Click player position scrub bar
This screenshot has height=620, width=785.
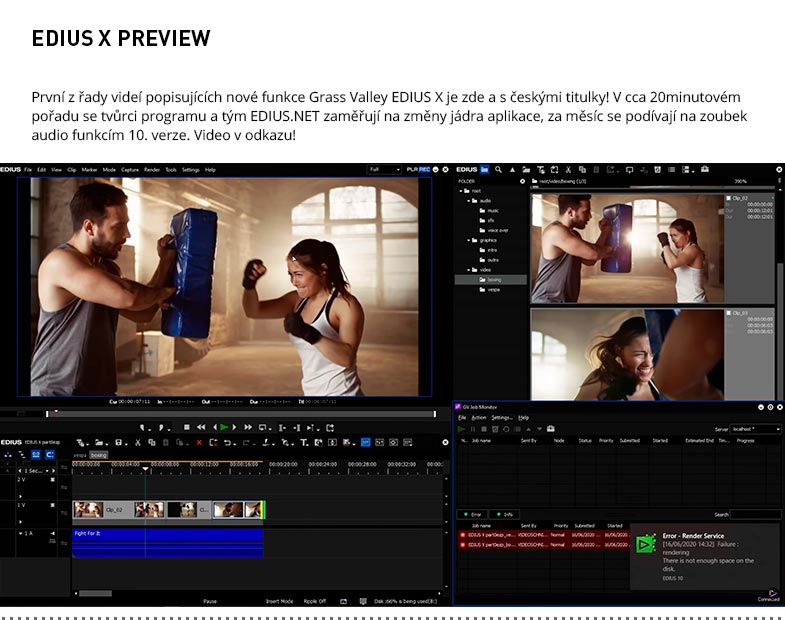pos(241,414)
